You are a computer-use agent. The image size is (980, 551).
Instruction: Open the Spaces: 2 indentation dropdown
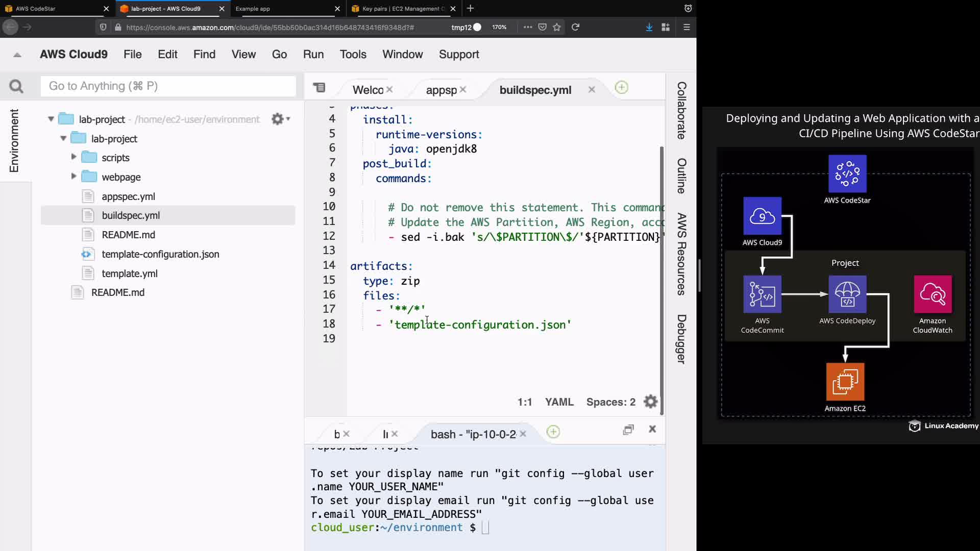pyautogui.click(x=610, y=402)
